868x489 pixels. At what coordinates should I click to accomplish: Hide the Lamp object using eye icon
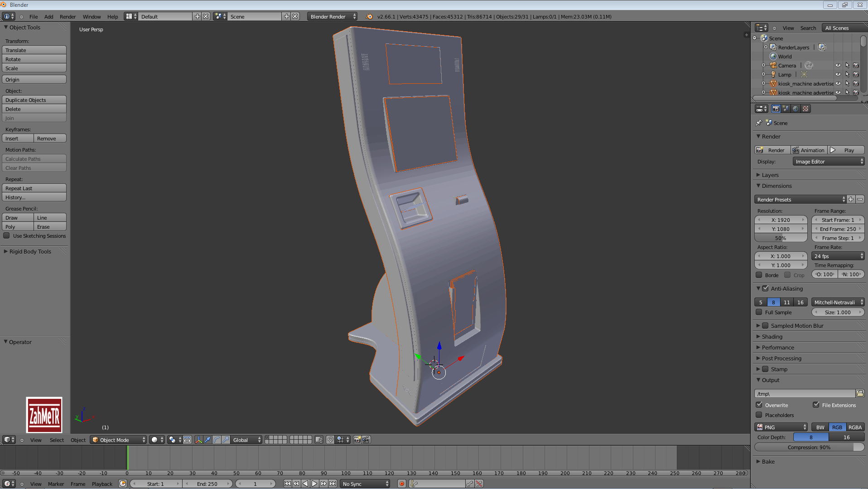(x=838, y=74)
